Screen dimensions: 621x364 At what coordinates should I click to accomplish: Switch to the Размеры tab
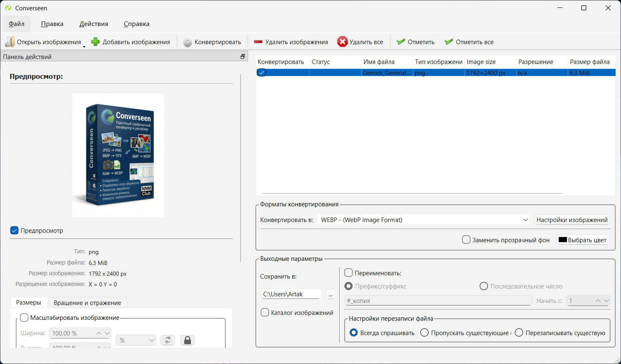(29, 303)
